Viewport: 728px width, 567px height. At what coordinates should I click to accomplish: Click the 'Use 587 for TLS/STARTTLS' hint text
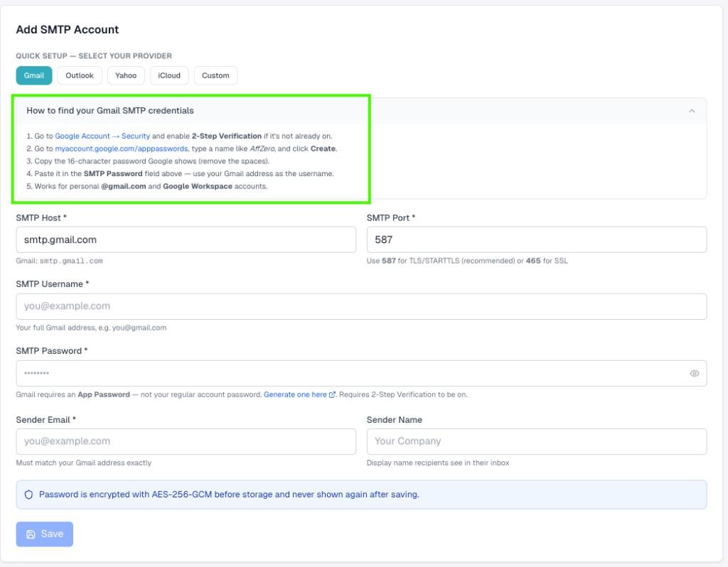pos(467,261)
